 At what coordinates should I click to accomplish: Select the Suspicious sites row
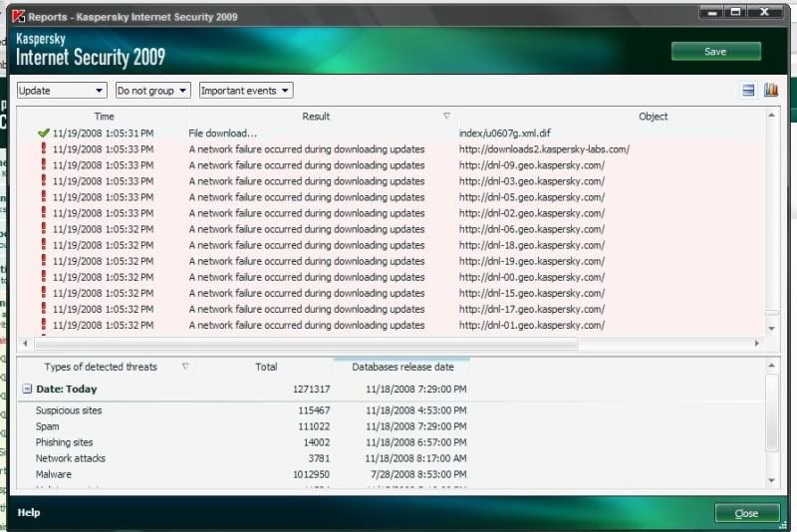coord(391,410)
